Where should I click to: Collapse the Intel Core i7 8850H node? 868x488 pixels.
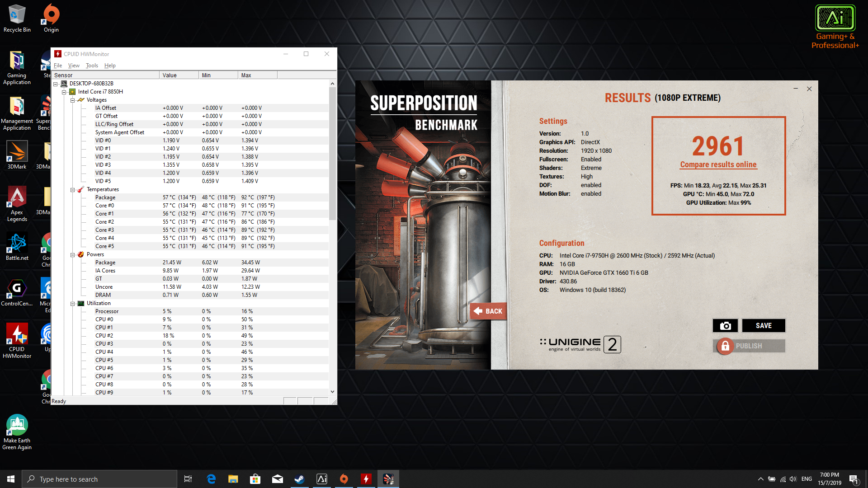[x=64, y=92]
